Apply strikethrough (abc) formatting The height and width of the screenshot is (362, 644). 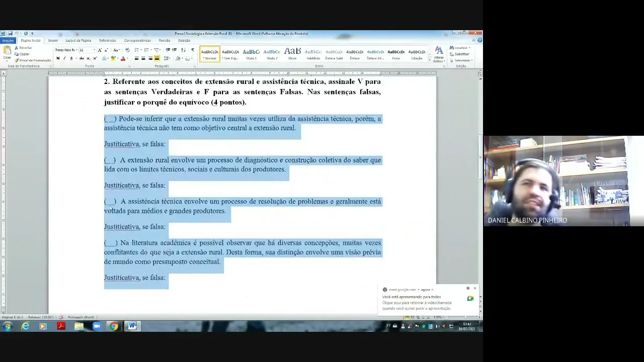click(82, 58)
